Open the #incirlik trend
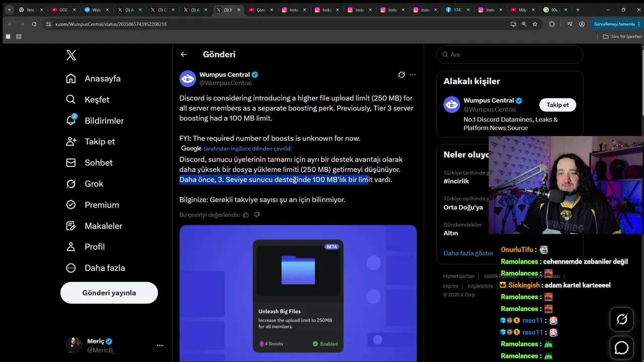This screenshot has width=644, height=362. (456, 181)
